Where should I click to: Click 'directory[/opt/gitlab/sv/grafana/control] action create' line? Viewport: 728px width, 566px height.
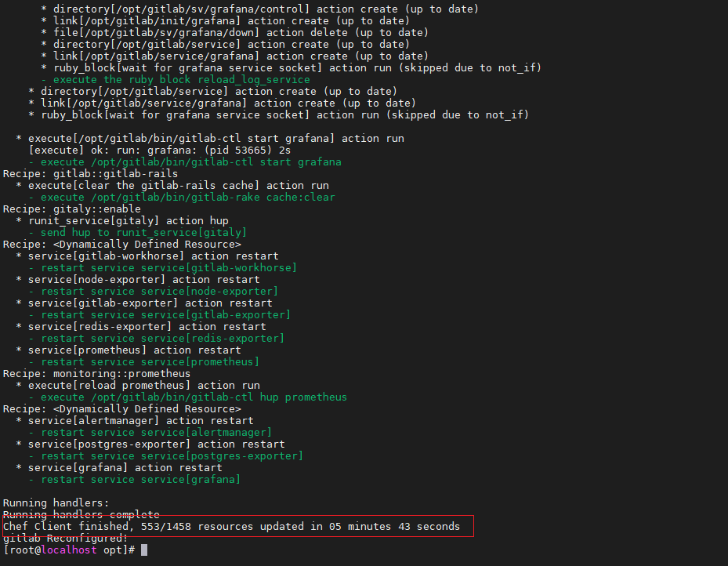[259, 9]
